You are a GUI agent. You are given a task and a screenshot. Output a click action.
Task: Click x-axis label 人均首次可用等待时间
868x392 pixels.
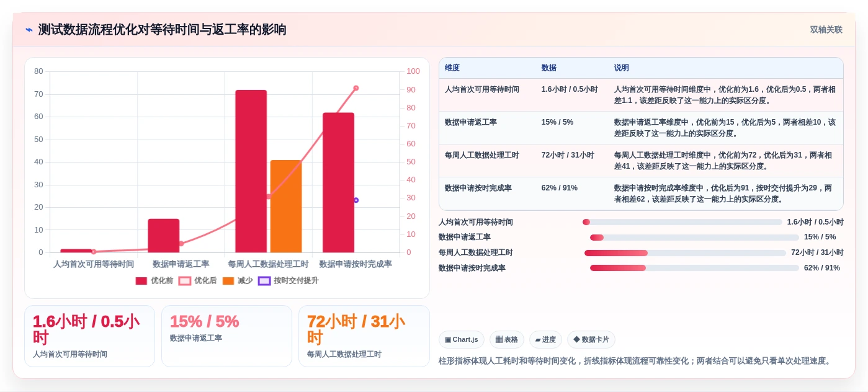coord(94,264)
